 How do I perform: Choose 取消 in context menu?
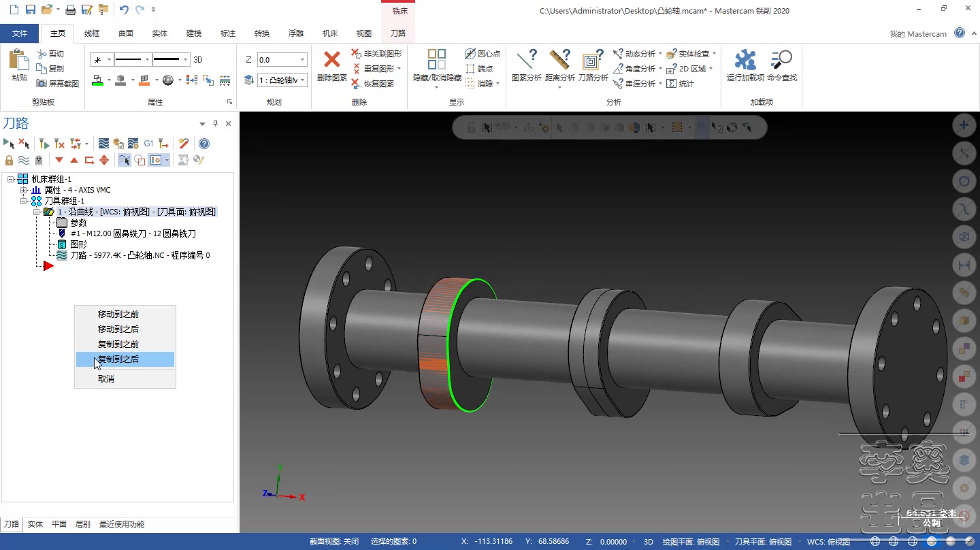click(125, 378)
